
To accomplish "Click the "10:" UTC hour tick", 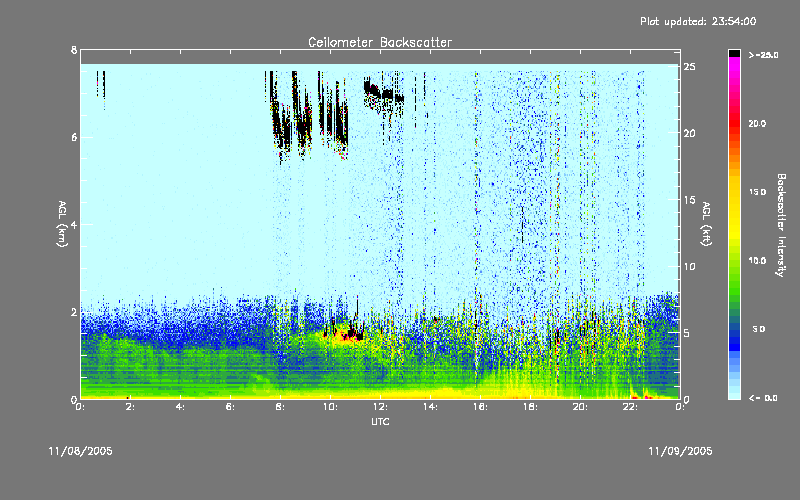I will coord(330,407).
